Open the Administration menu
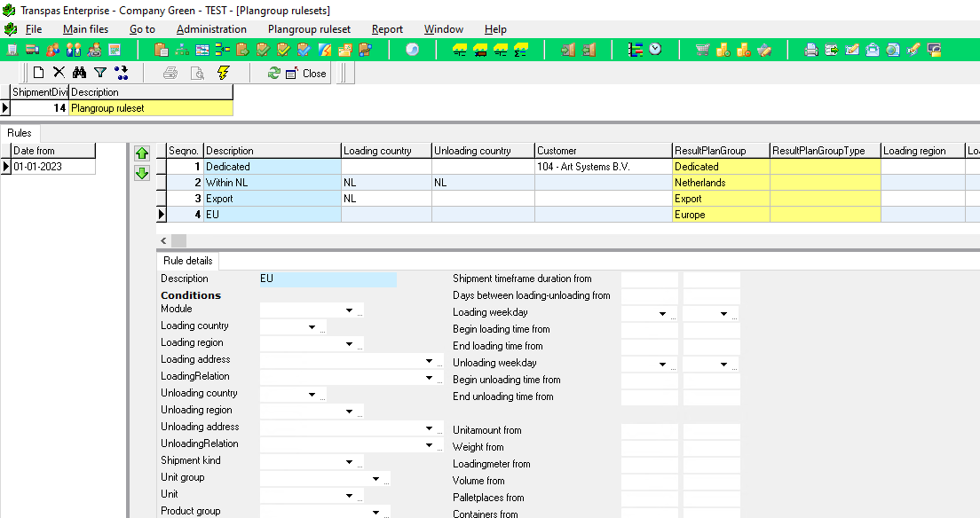 coord(211,29)
